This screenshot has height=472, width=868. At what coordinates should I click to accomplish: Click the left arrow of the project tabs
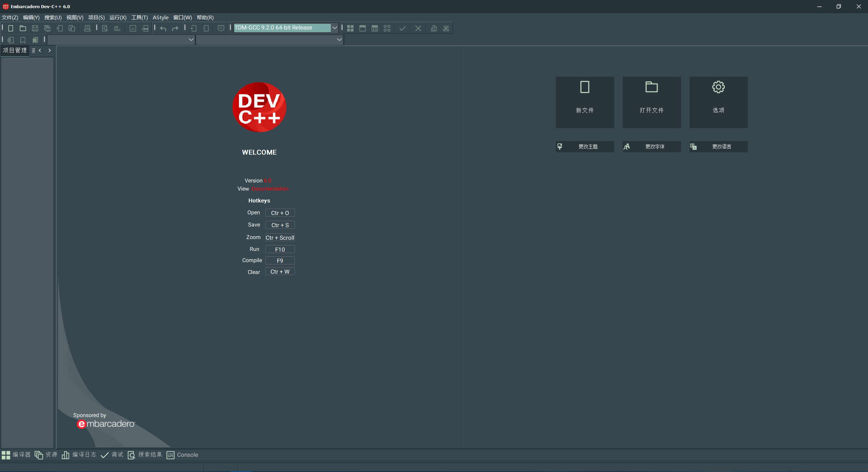pos(40,51)
